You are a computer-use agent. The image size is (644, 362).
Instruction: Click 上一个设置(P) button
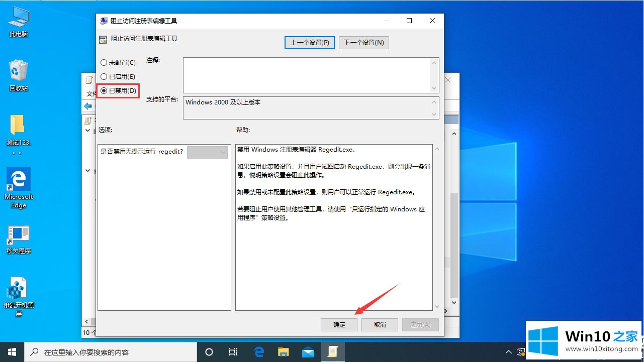310,43
